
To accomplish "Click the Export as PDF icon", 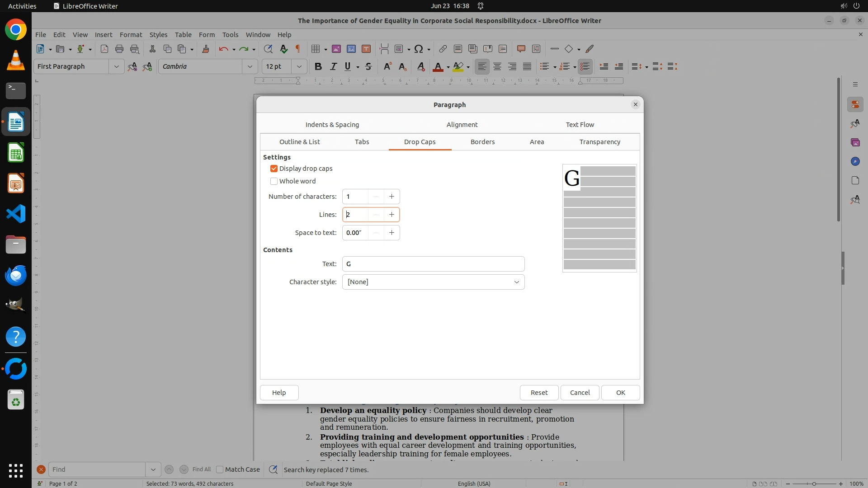I will coord(104,49).
